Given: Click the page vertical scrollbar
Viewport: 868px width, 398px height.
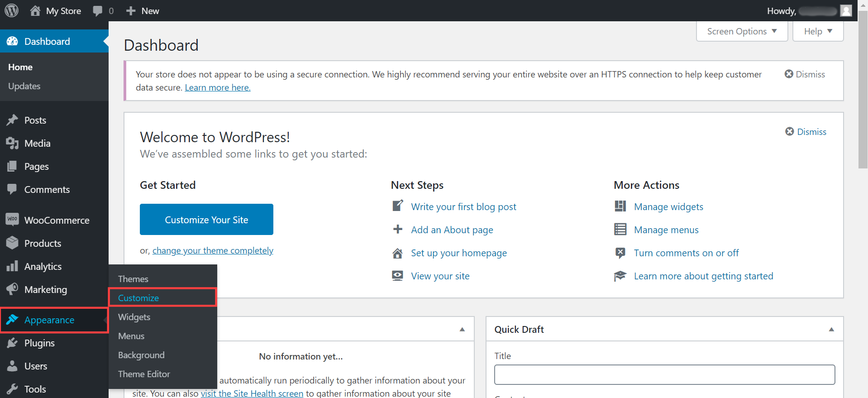Looking at the screenshot, I should point(863,91).
